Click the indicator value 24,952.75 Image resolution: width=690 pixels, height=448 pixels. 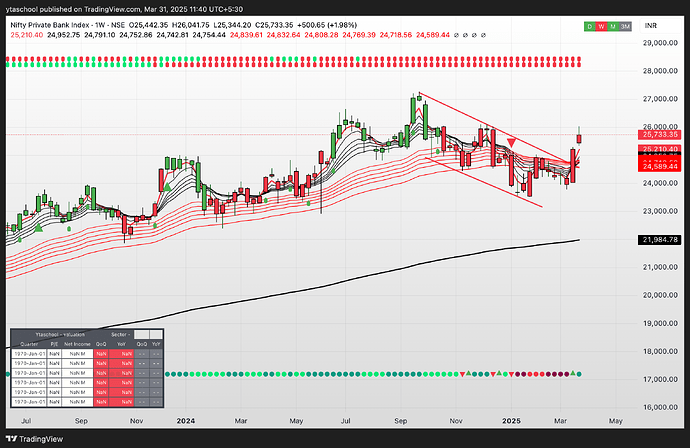[64, 35]
